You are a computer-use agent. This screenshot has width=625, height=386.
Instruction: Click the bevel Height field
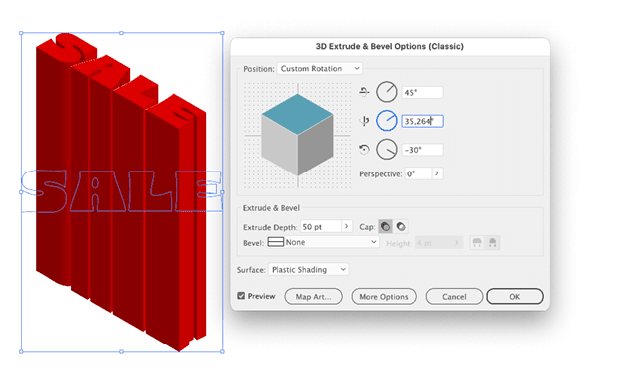tap(434, 243)
